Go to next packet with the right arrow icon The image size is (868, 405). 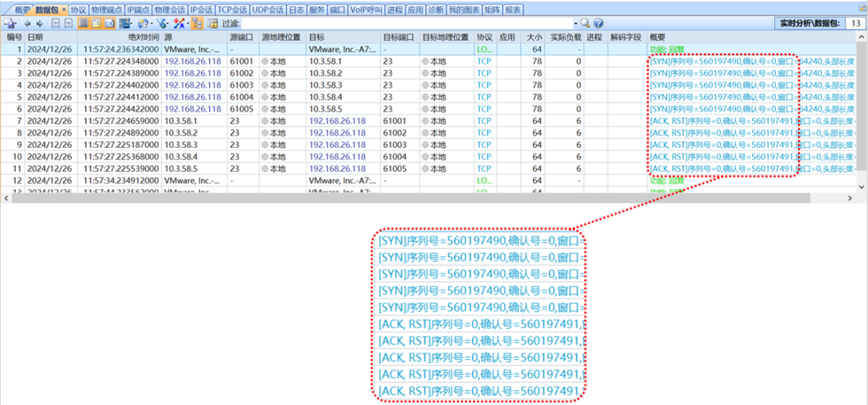(39, 23)
